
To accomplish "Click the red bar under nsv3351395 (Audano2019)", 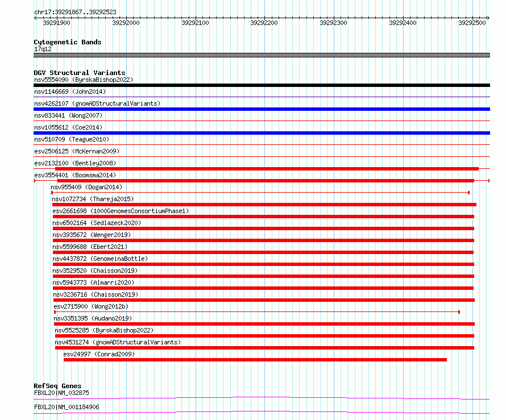I will (264, 324).
